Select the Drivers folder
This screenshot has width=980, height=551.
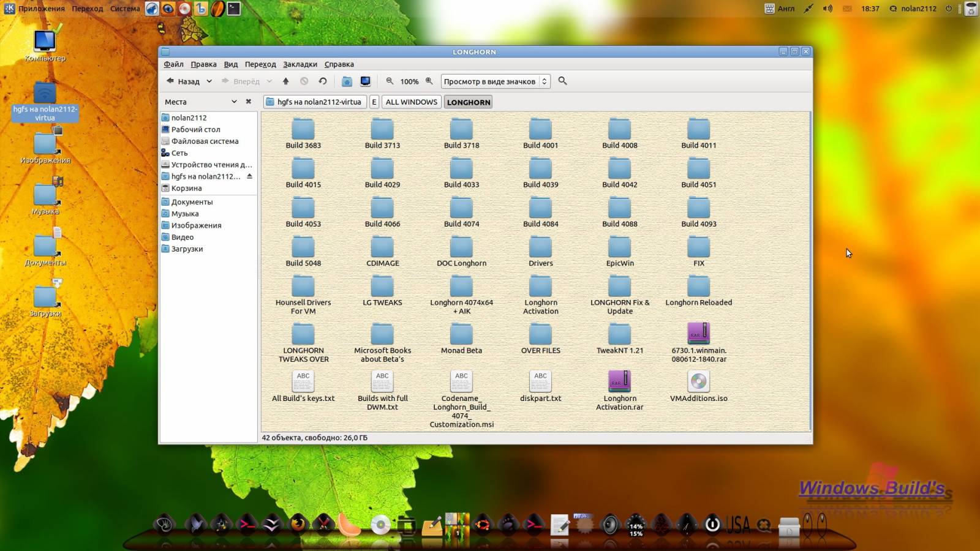coord(541,251)
